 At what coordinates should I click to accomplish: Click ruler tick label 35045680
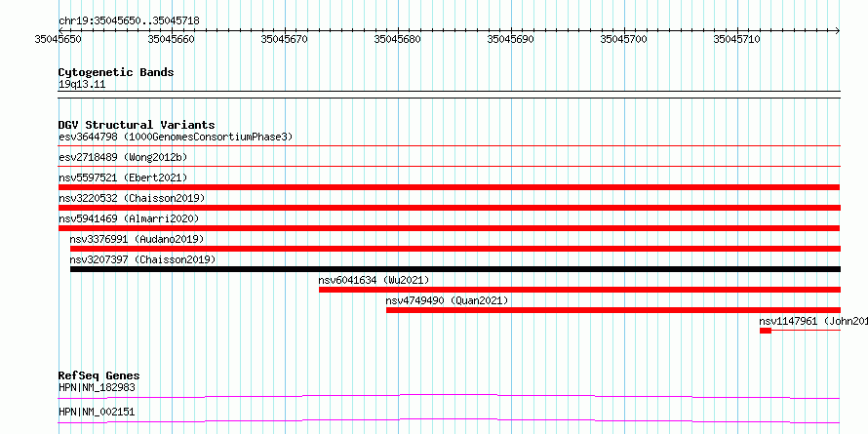pos(398,39)
